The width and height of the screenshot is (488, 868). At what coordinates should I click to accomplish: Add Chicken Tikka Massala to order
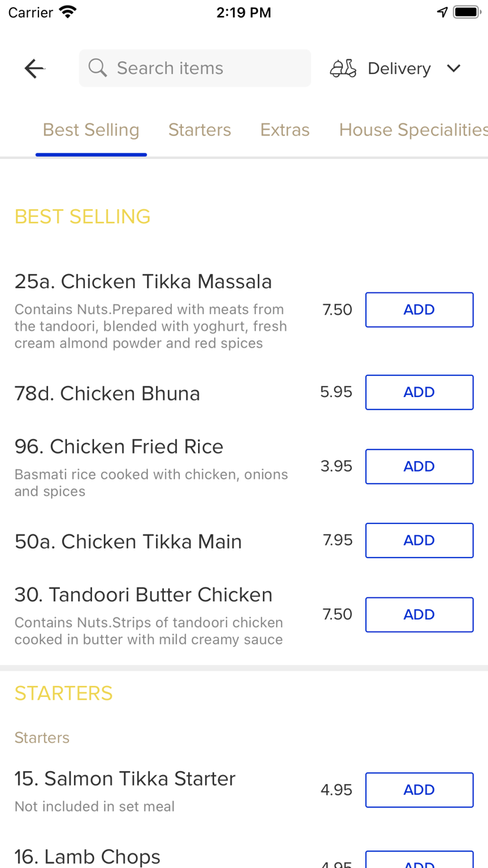pyautogui.click(x=419, y=309)
